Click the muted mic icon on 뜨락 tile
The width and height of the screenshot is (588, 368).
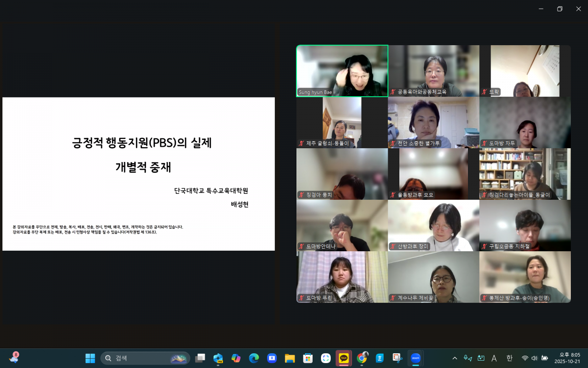[x=485, y=92]
